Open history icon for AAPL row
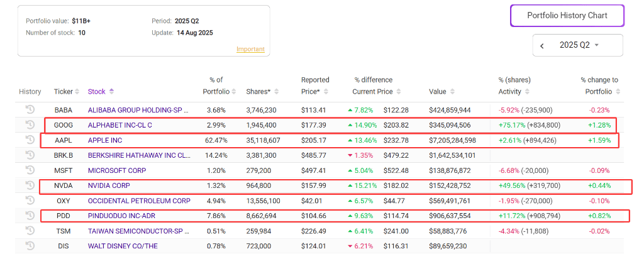The height and width of the screenshot is (264, 644). [x=30, y=140]
